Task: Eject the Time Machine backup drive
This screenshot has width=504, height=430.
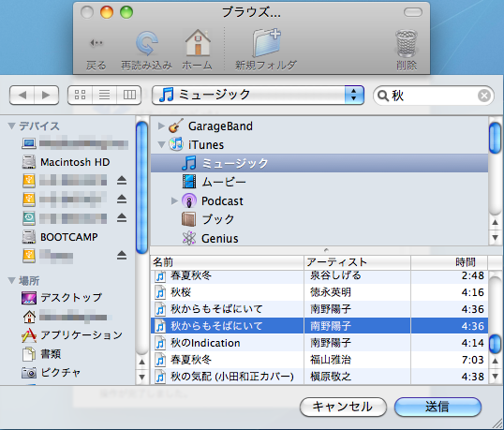Action: pyautogui.click(x=122, y=218)
